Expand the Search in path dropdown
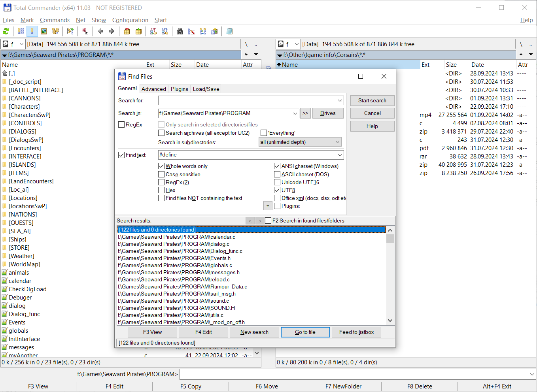The width and height of the screenshot is (537, 392). pos(295,113)
